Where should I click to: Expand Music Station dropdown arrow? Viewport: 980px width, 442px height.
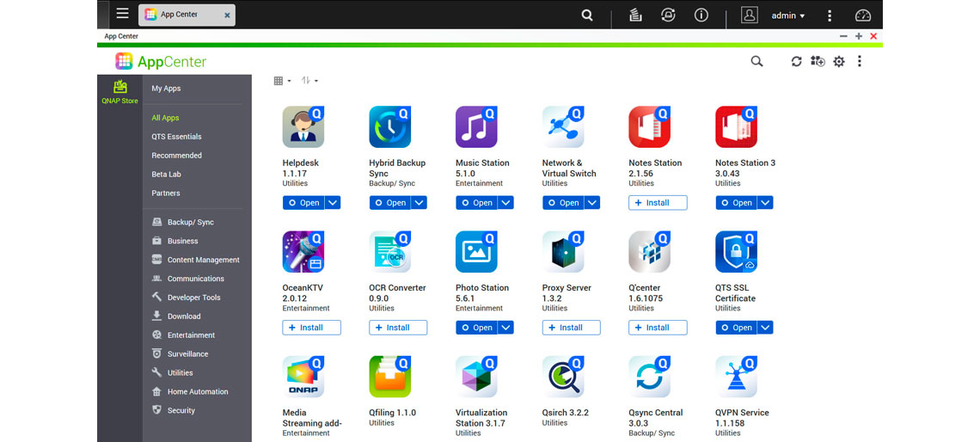point(506,203)
